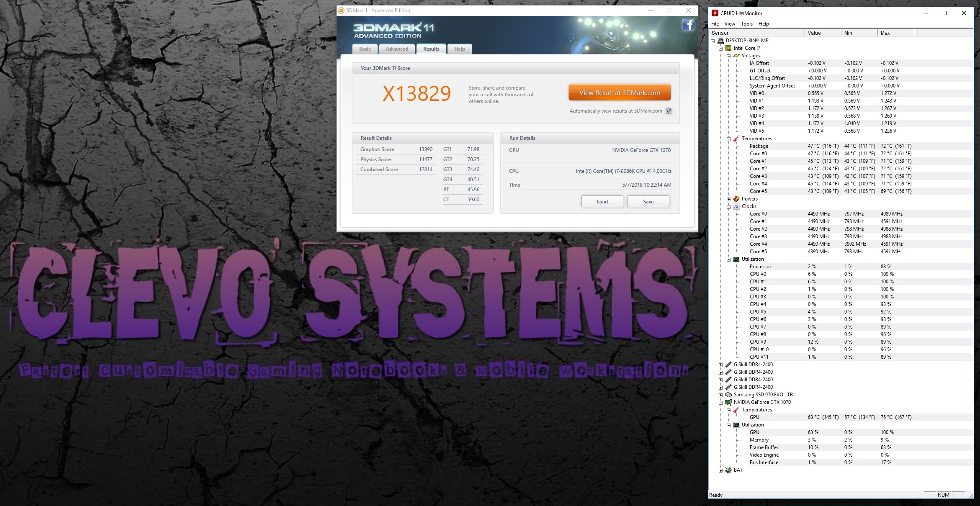Click the Samsung SSD 970 EVO drive icon
The image size is (980, 506).
(x=728, y=395)
